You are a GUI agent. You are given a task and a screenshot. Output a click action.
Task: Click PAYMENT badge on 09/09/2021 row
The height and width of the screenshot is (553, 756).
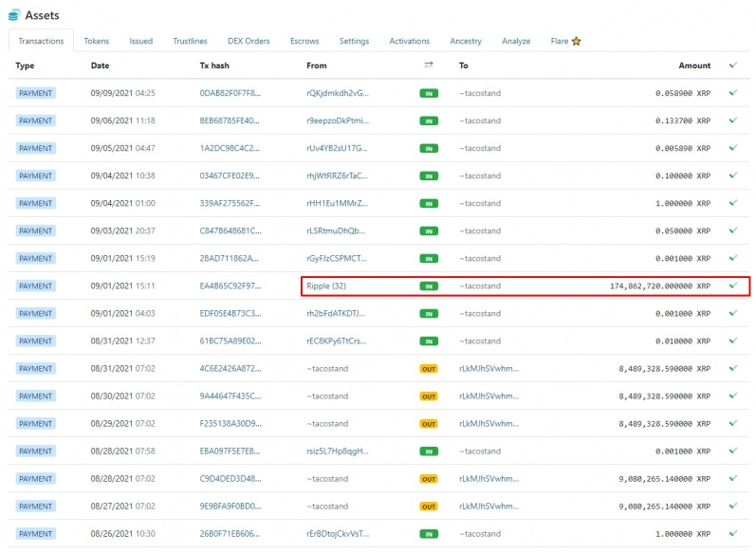point(36,93)
